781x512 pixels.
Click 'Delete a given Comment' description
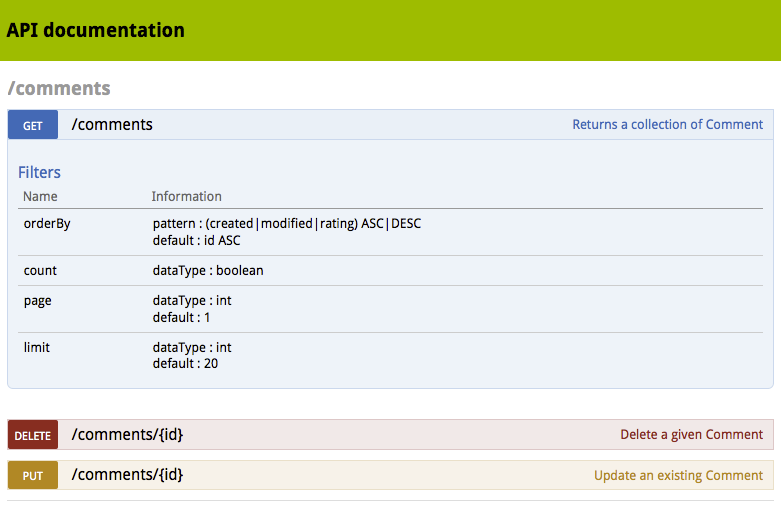691,435
